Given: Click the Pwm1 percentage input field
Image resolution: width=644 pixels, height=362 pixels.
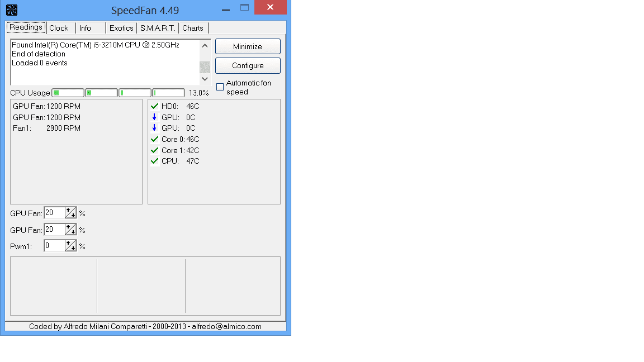Looking at the screenshot, I should [x=55, y=246].
